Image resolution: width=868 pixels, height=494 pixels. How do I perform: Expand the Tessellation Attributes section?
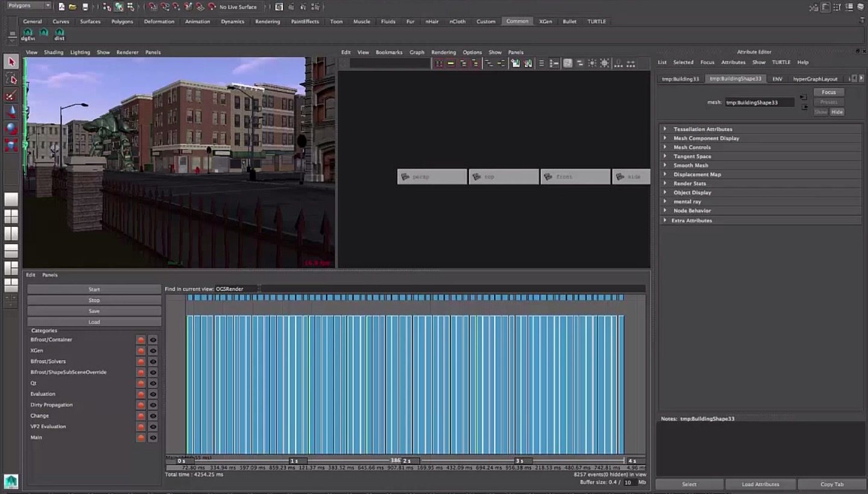(760, 129)
